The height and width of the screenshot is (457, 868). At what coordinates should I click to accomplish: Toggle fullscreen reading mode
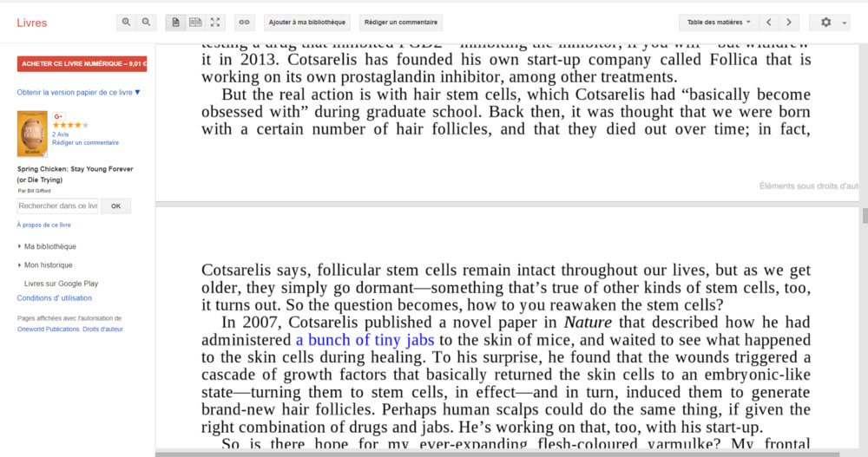[215, 23]
